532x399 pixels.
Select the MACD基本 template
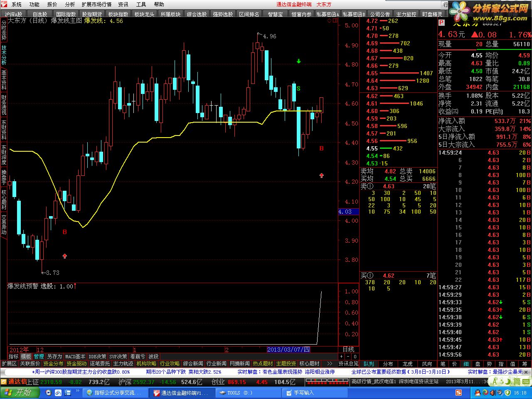tap(75, 357)
